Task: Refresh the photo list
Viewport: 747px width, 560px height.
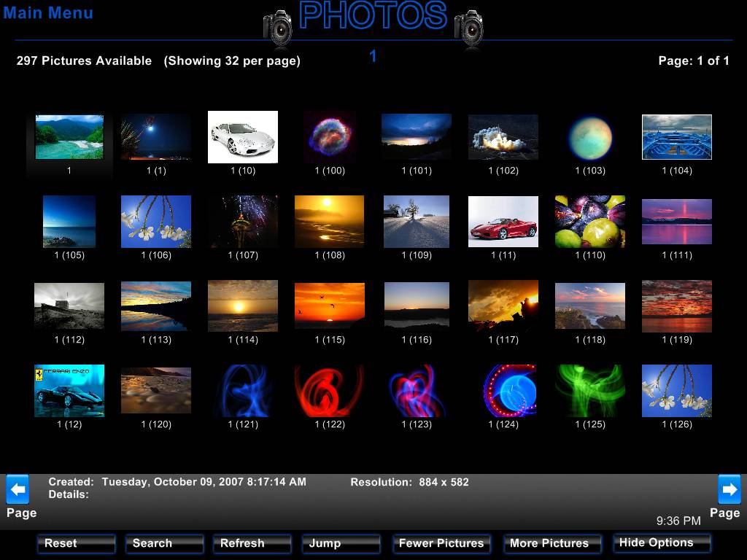Action: tap(252, 543)
